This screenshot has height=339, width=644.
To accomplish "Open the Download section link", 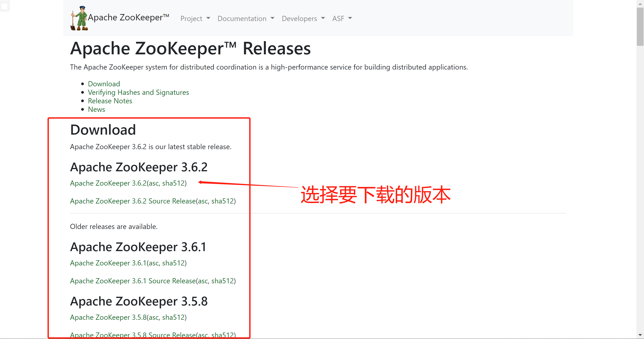I will pos(104,84).
